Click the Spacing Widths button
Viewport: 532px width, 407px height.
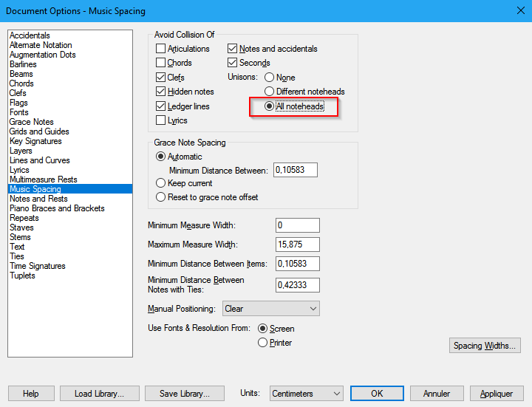tap(485, 346)
